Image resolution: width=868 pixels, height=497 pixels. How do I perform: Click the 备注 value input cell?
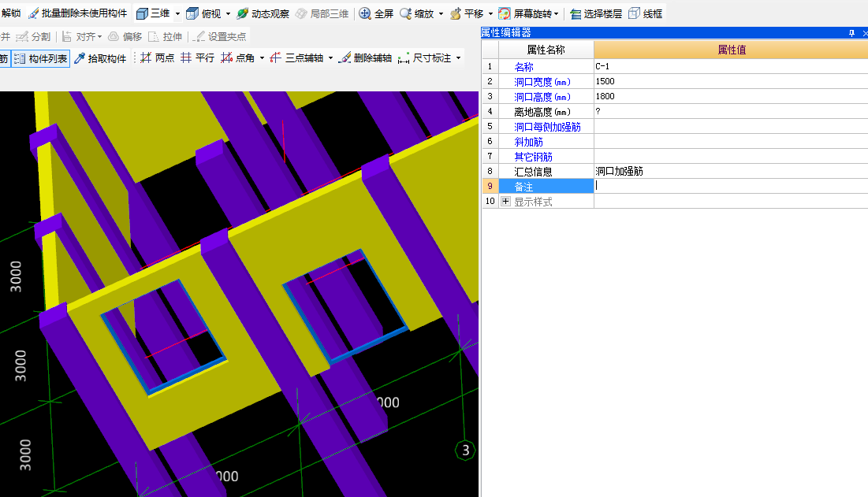[731, 186]
